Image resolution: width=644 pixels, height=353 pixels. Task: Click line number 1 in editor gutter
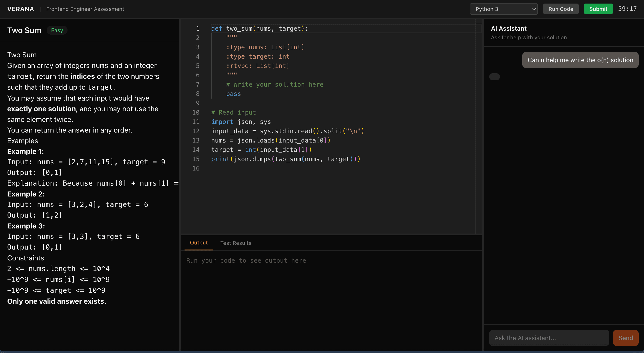point(197,28)
